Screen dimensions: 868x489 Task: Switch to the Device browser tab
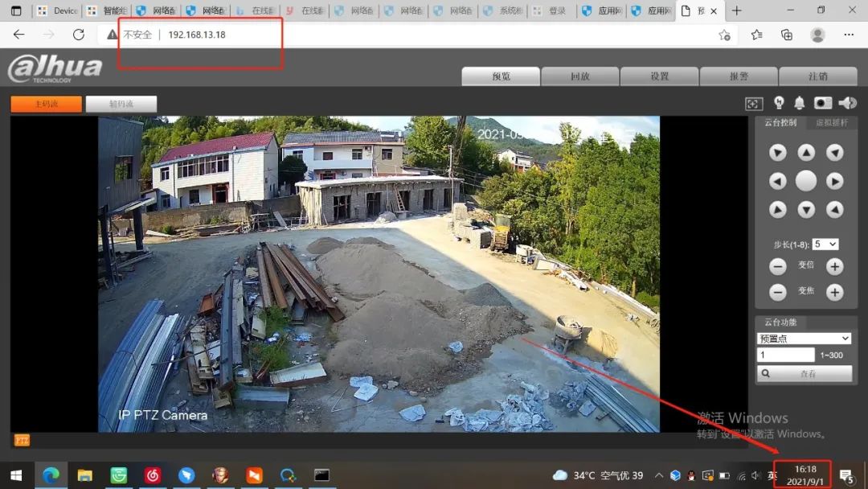click(58, 11)
